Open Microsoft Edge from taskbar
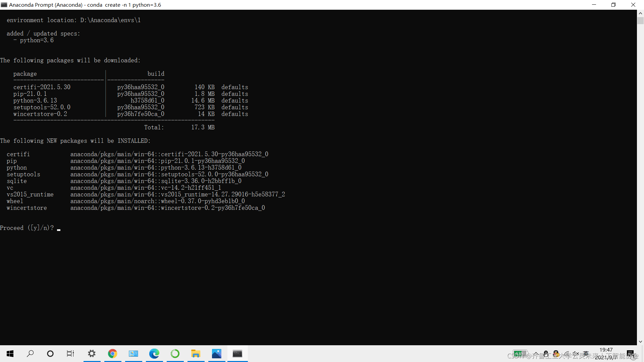 pyautogui.click(x=154, y=354)
